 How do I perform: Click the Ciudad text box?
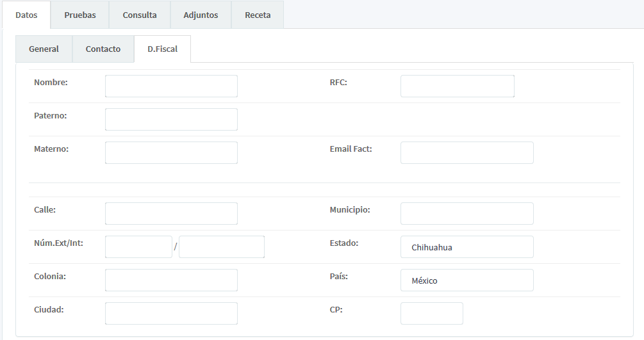[x=171, y=313]
